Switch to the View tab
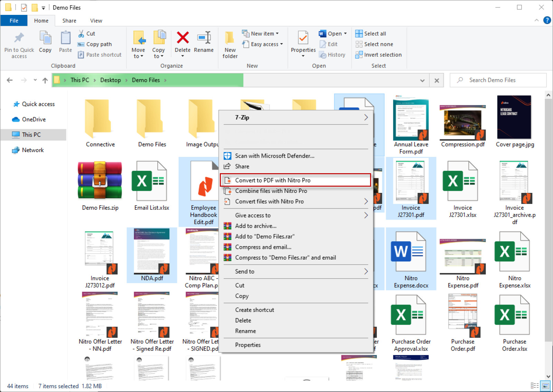Screen dimensions: 553x392 96,20
